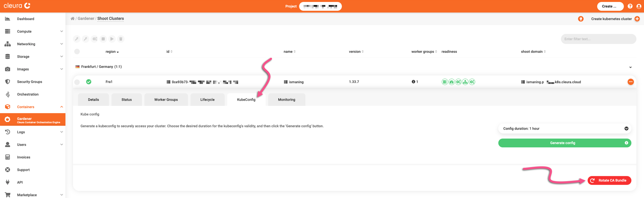Click the plus icon to create cluster
This screenshot has height=198, width=644.
[637, 19]
